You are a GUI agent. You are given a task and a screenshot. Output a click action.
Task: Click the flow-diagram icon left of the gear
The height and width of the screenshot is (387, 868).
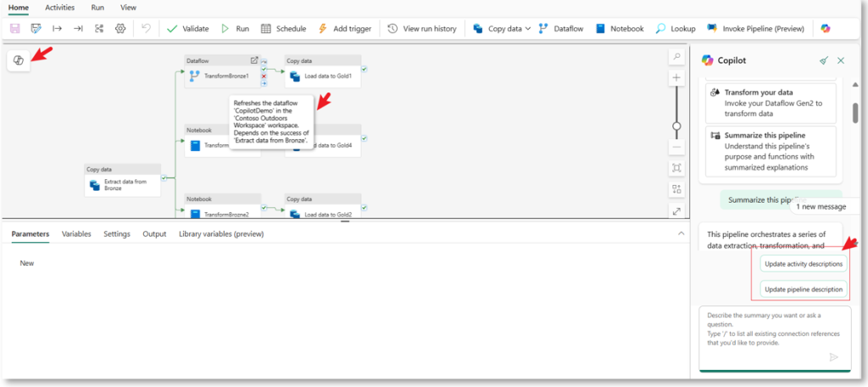point(99,28)
